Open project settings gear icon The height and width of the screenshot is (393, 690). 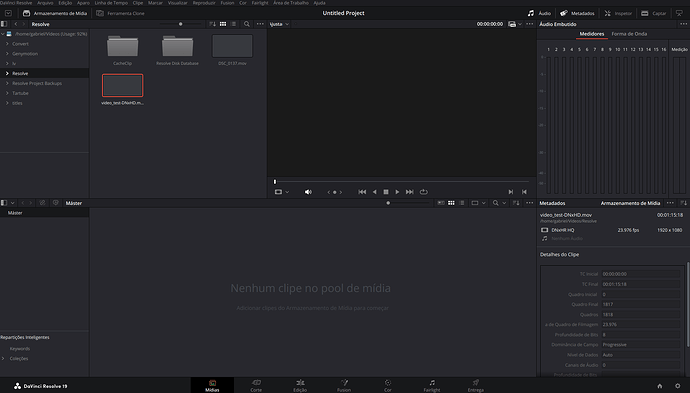tap(678, 386)
